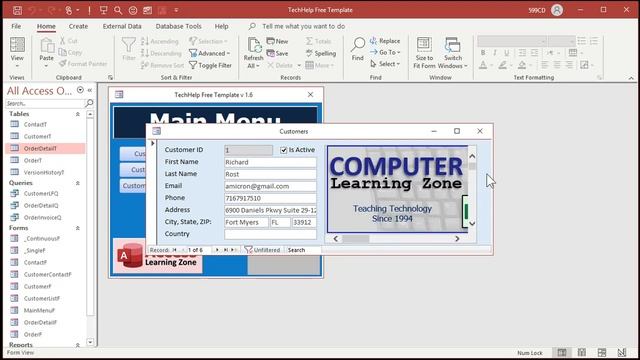Click the Phone field 7167917510
The height and width of the screenshot is (360, 640).
(x=270, y=198)
